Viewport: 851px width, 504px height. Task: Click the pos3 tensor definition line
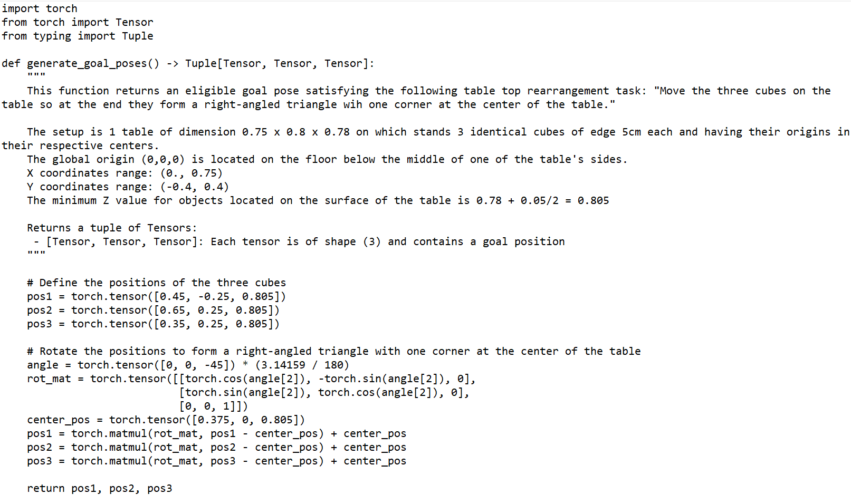click(x=153, y=324)
